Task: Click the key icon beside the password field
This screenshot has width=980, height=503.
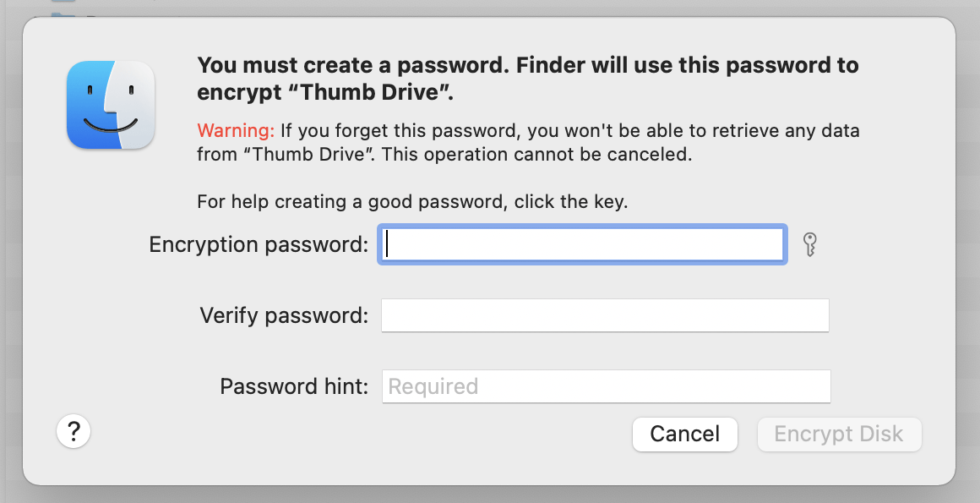Action: [x=809, y=245]
